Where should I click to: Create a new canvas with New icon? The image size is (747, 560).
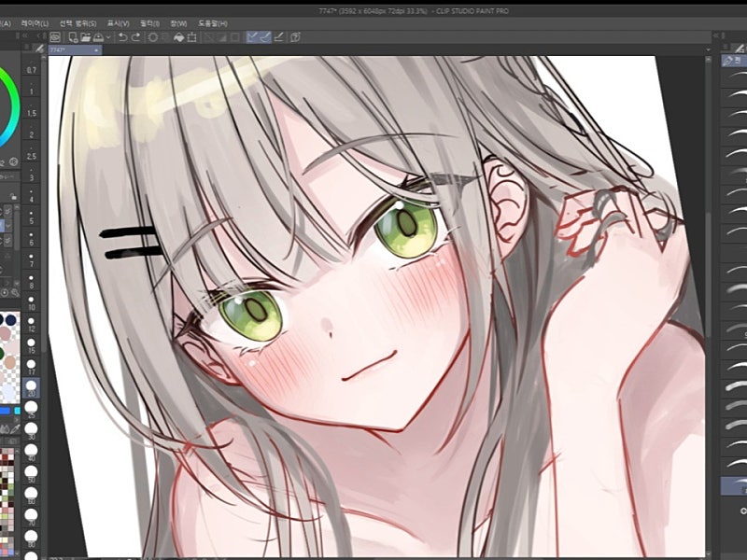point(73,37)
